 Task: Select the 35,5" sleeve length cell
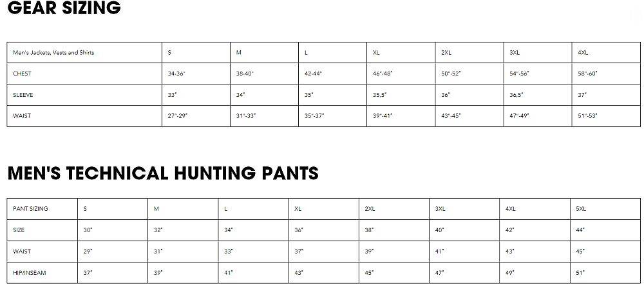coord(382,95)
